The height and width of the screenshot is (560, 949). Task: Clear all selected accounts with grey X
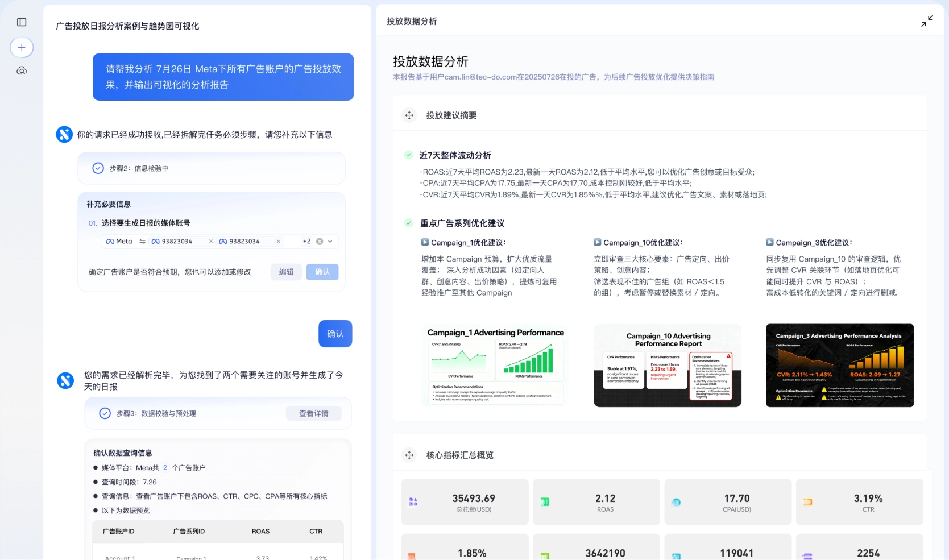click(x=320, y=242)
